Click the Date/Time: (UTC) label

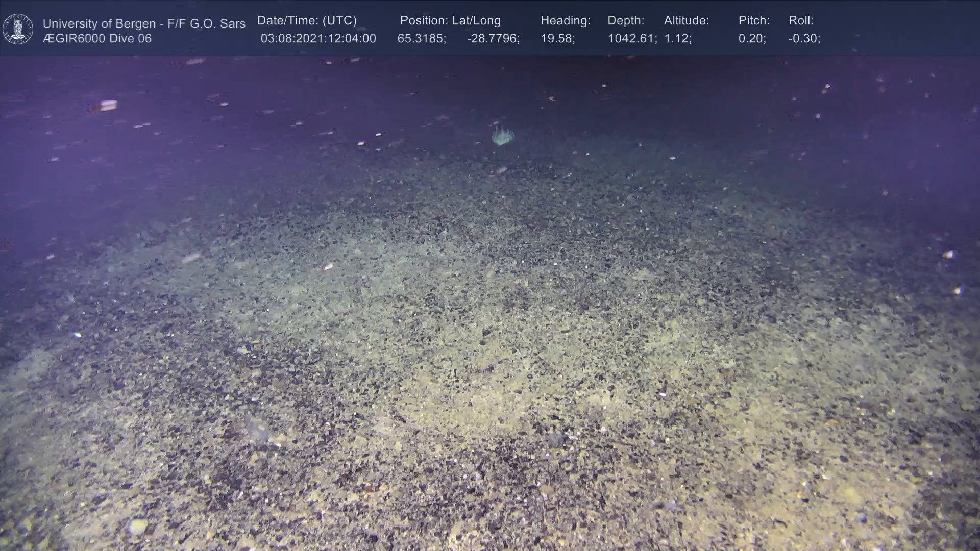307,21
